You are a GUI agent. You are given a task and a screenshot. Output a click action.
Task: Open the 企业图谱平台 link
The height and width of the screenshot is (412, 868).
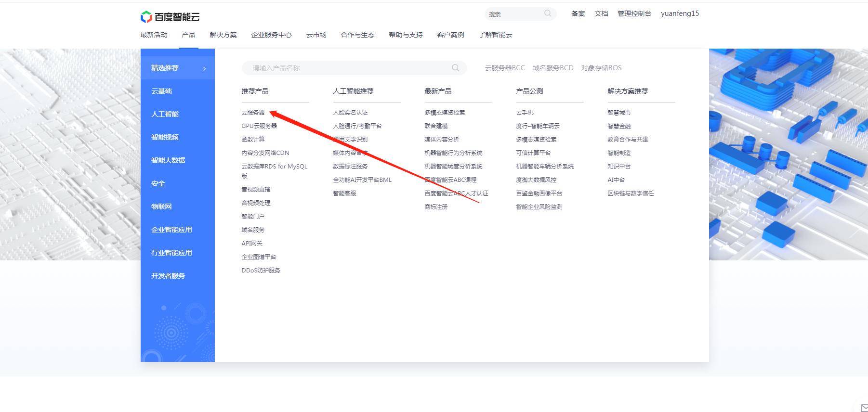tap(259, 257)
